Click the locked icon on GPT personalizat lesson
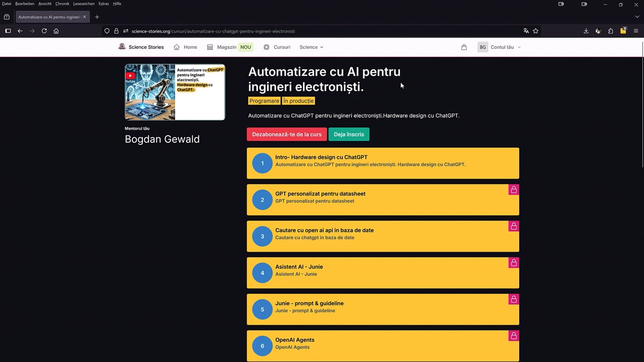The width and height of the screenshot is (644, 362). 514,190
